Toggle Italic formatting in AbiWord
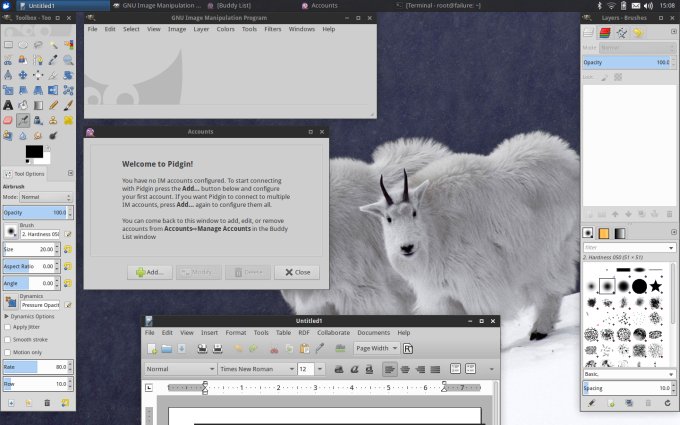680x425 pixels. (354, 369)
